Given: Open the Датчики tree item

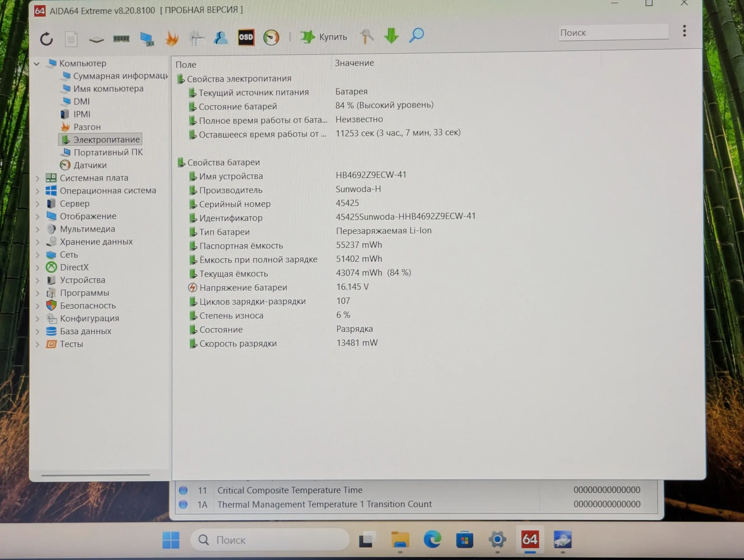Looking at the screenshot, I should point(83,165).
